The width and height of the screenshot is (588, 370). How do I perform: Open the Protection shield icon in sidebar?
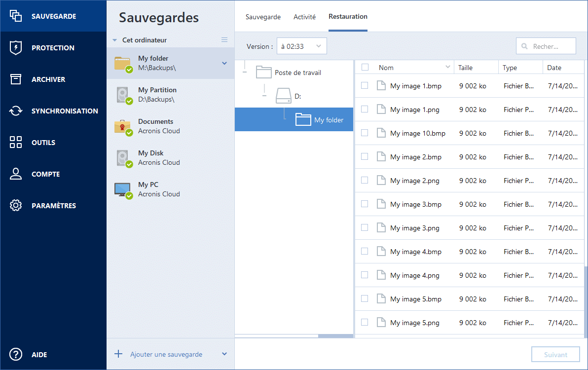coord(16,48)
